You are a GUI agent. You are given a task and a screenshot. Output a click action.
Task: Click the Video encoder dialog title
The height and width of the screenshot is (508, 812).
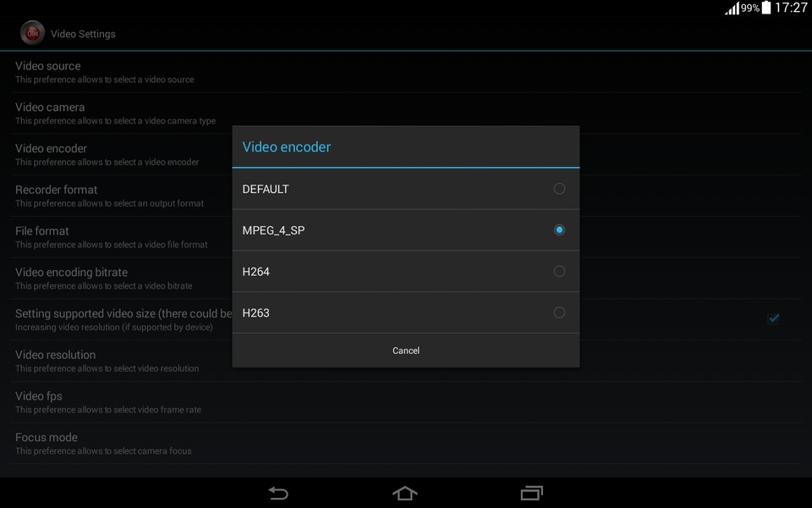pos(287,146)
